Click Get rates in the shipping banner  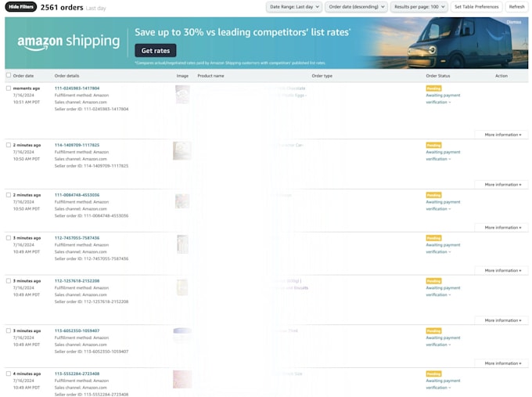pyautogui.click(x=156, y=51)
